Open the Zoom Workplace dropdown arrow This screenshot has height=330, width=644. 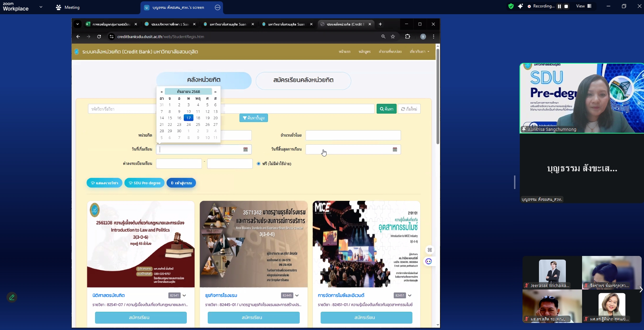pos(41,7)
